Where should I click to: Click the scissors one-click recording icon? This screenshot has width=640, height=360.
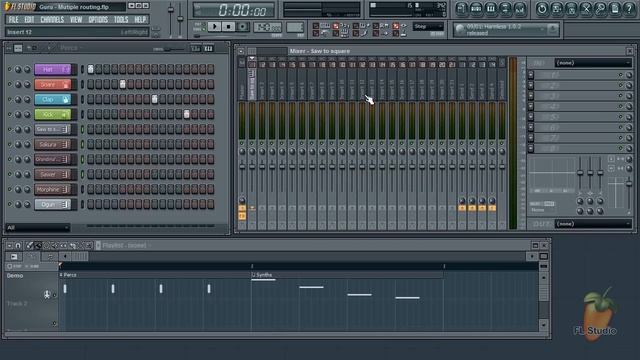pyautogui.click(x=586, y=9)
